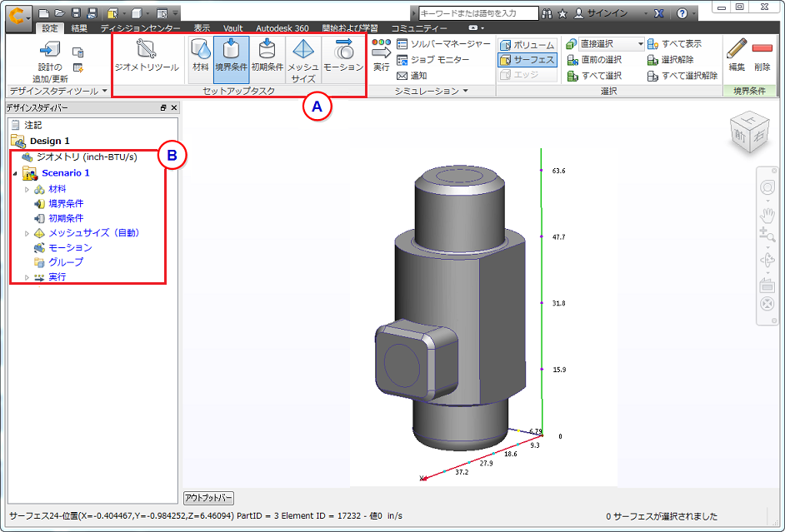Expand the メッシュサイズ（自動） tree node

click(27, 233)
